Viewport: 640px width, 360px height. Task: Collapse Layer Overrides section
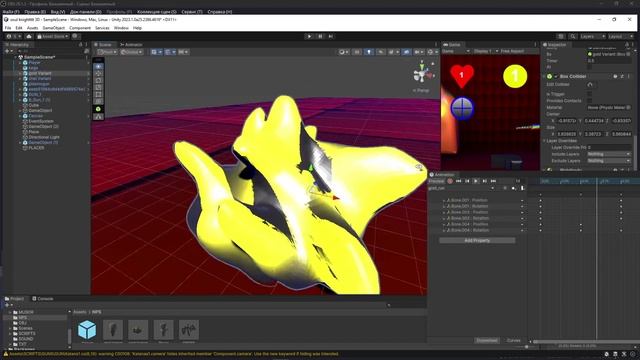click(544, 140)
